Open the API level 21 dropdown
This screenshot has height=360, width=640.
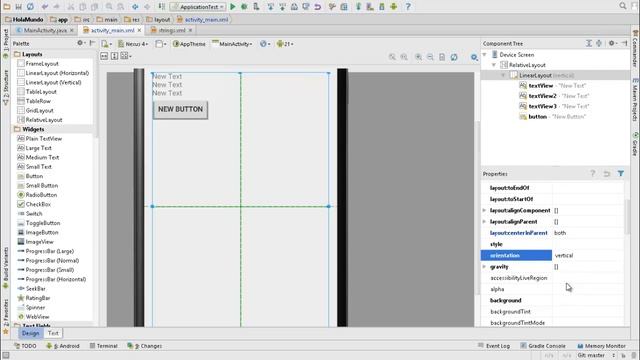click(x=285, y=44)
